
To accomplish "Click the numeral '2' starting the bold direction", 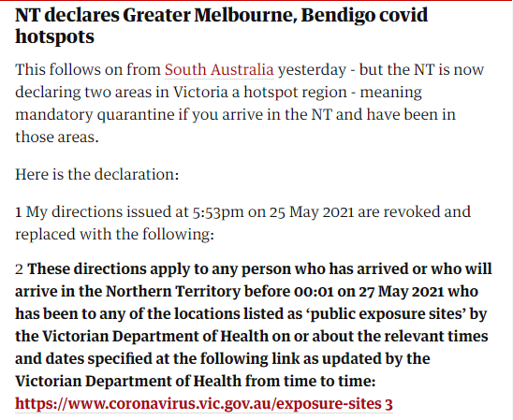I will pos(19,269).
